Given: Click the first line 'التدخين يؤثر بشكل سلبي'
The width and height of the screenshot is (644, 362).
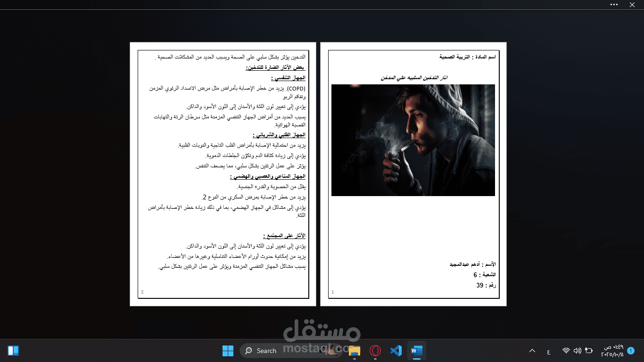Looking at the screenshot, I should [x=230, y=58].
